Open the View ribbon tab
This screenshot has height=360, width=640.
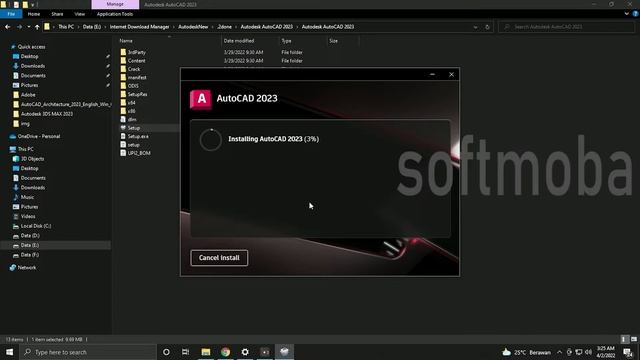pos(80,14)
